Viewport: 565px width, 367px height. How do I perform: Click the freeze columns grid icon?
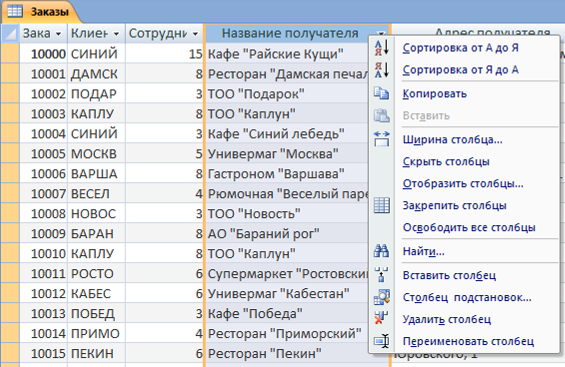[x=381, y=205]
